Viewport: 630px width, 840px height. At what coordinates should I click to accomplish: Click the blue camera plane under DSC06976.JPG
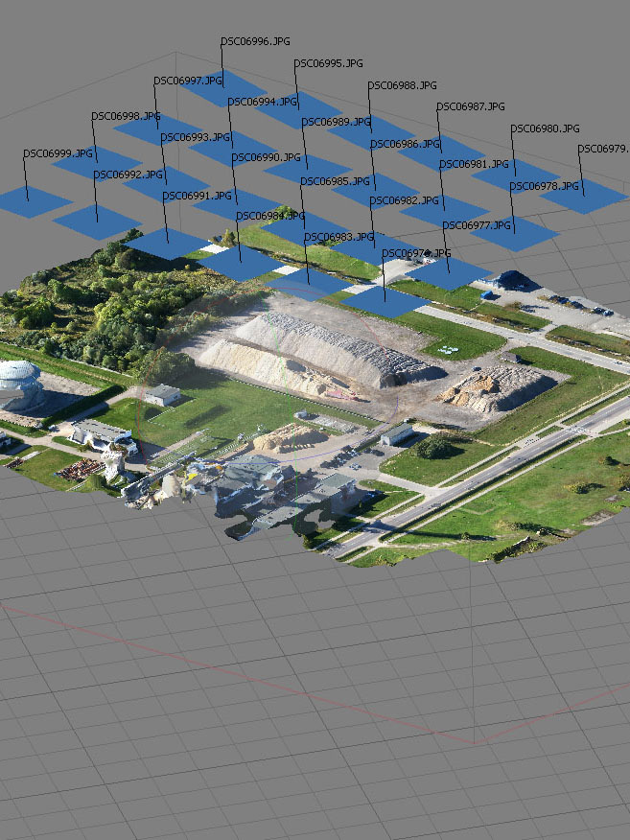(x=385, y=302)
